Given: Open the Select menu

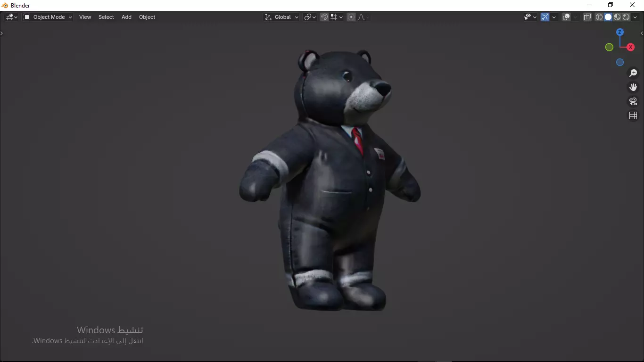Looking at the screenshot, I should (106, 17).
